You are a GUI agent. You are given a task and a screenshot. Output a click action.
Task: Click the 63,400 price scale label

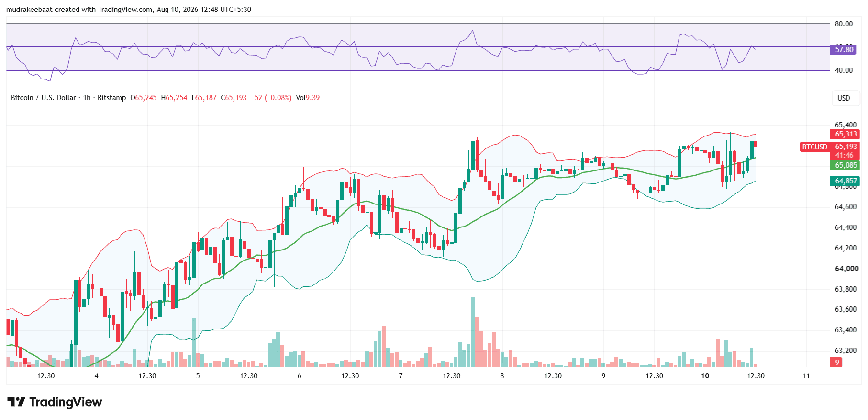point(846,330)
